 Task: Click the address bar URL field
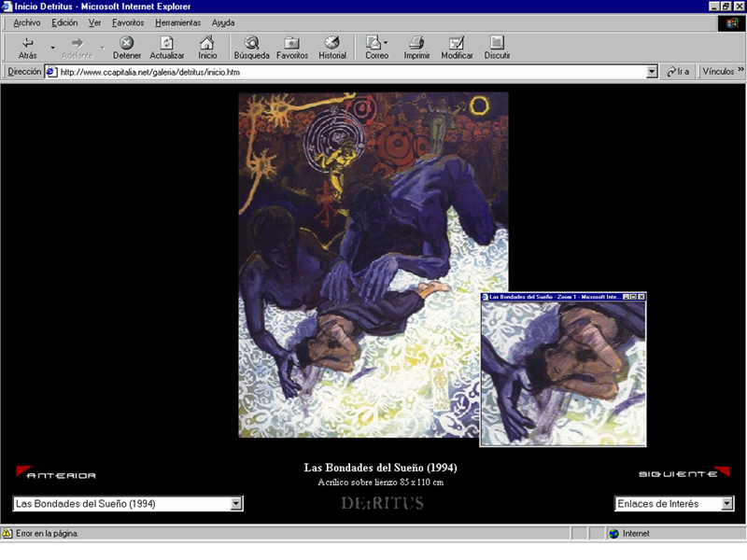tap(353, 72)
